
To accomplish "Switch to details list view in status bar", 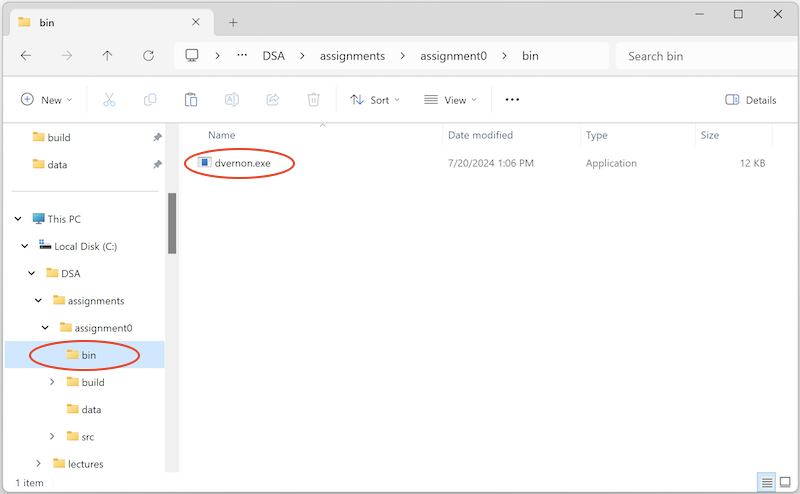I will 767,483.
